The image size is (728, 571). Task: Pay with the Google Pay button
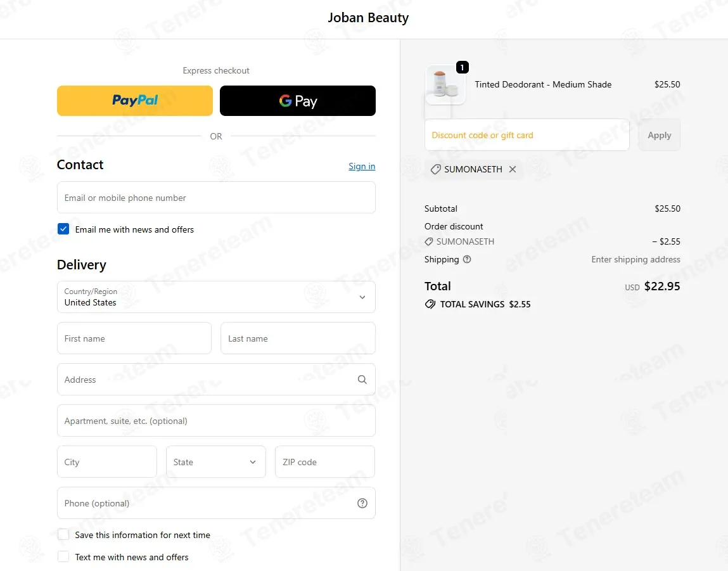[x=298, y=101]
